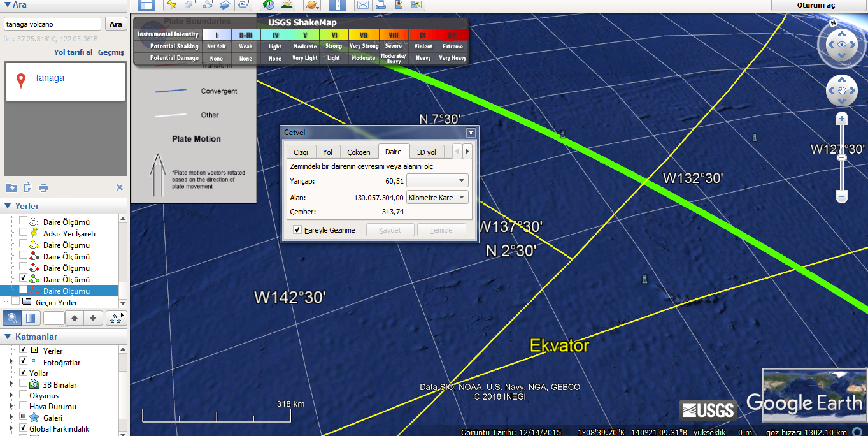Toggle the sunlight icon in toolbar
This screenshot has width=868, height=436.
click(287, 5)
